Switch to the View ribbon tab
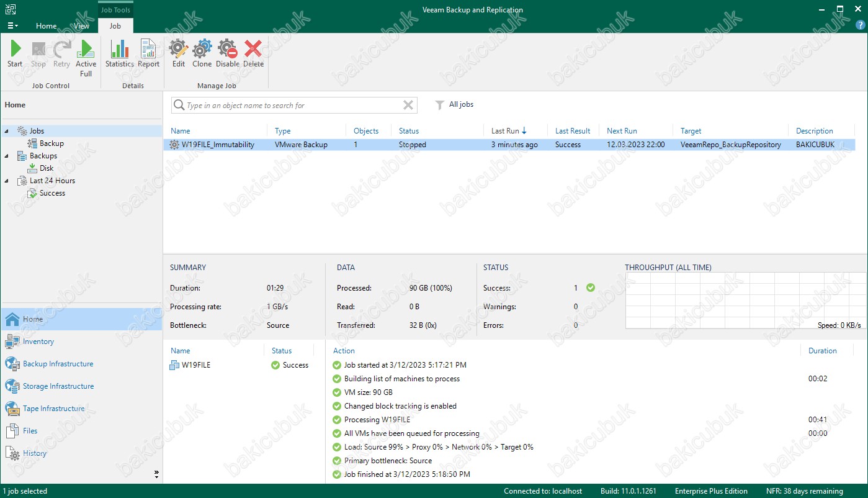868x498 pixels. coord(82,26)
